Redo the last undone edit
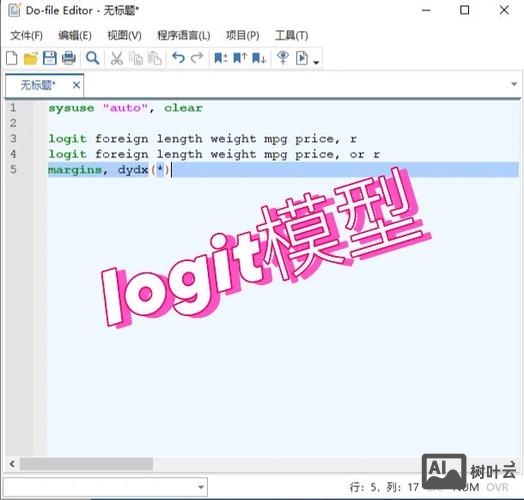524x500 pixels. [197, 58]
